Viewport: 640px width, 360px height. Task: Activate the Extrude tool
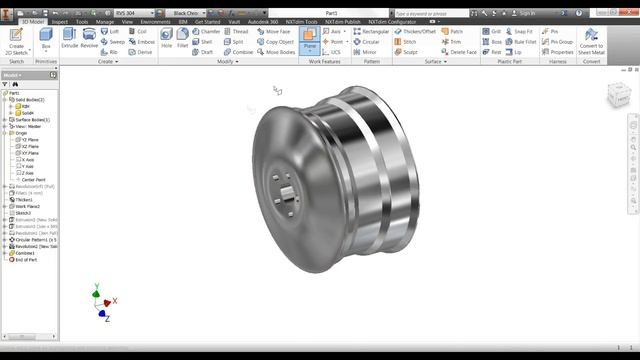69,38
